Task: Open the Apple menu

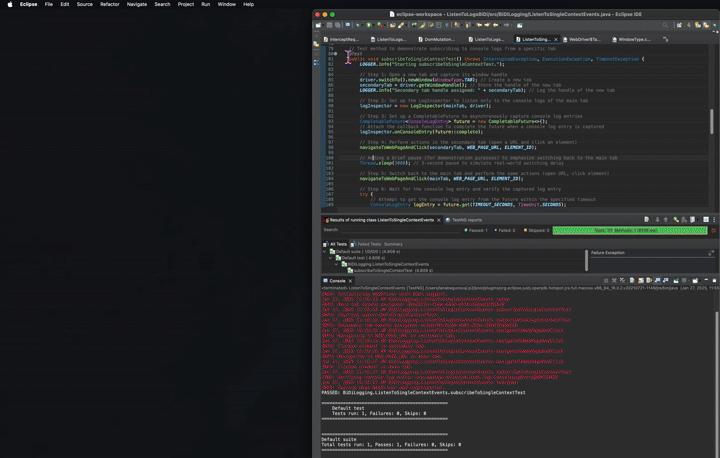Action: point(10,4)
